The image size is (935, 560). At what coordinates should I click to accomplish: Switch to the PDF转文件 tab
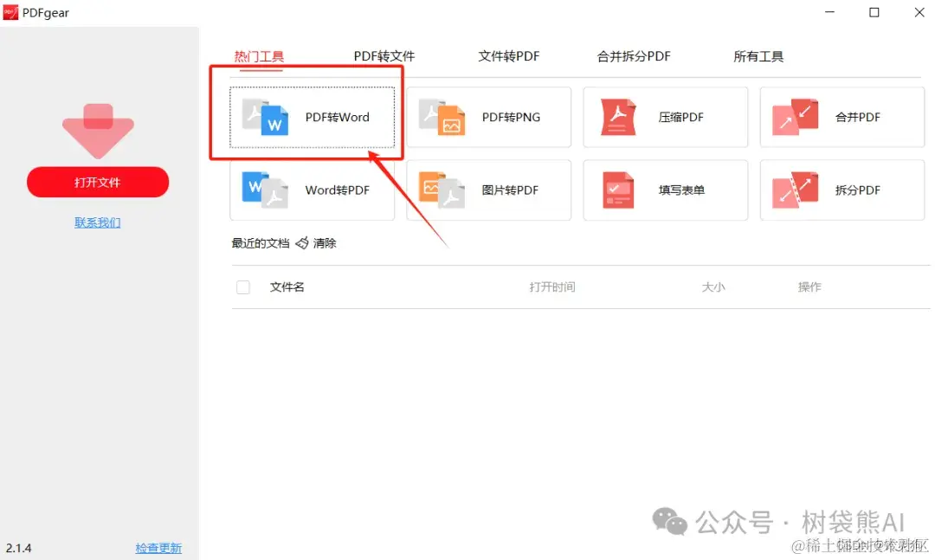pos(383,55)
